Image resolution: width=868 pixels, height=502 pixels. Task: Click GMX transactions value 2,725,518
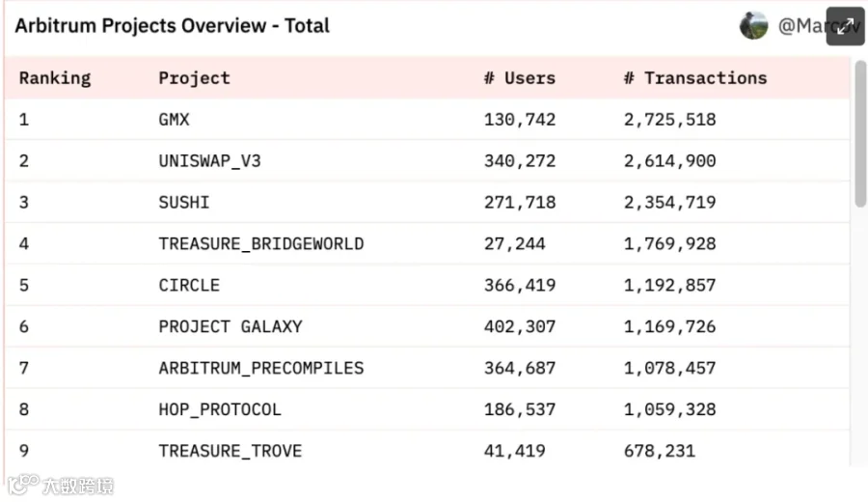click(x=669, y=120)
